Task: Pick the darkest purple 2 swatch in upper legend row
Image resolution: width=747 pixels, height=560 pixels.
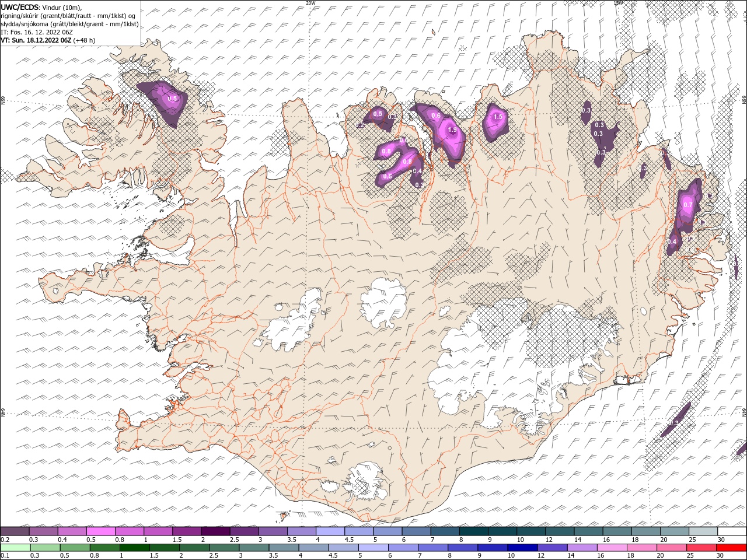Action: pyautogui.click(x=216, y=531)
